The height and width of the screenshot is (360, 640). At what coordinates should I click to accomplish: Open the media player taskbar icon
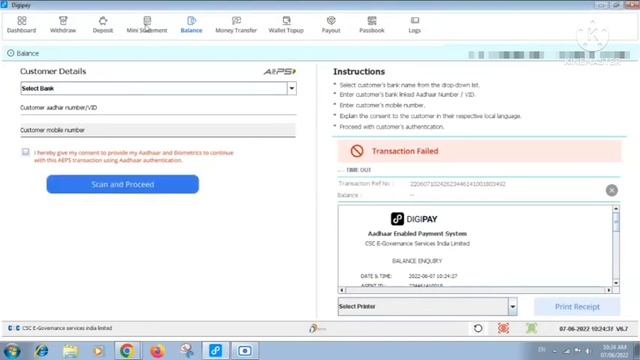click(x=98, y=351)
